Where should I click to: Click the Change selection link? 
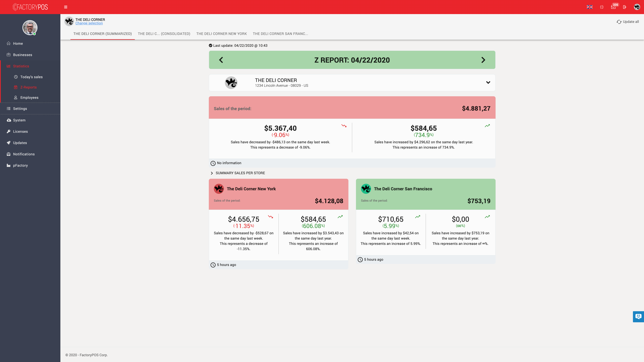pos(89,23)
